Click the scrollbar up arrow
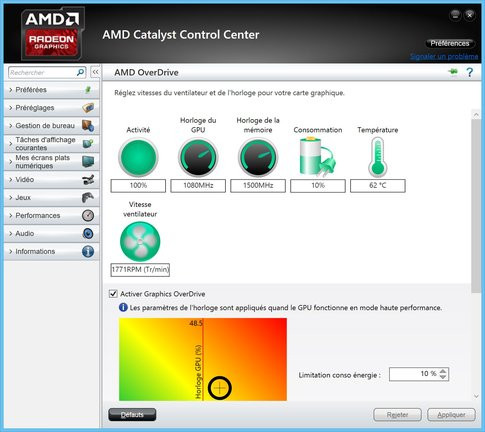Viewport: 485px width, 432px height. pos(476,115)
